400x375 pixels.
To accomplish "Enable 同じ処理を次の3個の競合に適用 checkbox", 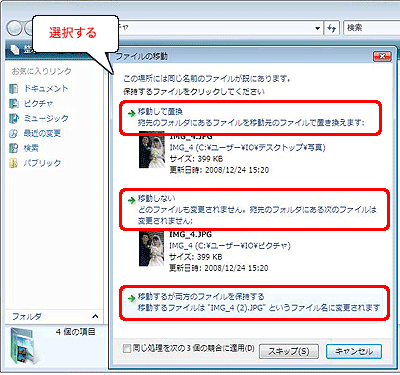I will coord(127,349).
